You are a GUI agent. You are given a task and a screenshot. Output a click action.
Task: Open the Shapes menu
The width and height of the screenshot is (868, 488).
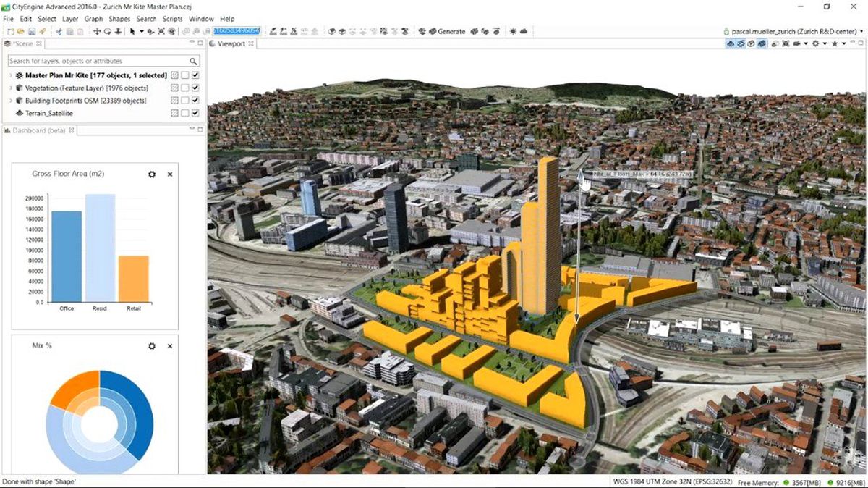point(119,18)
